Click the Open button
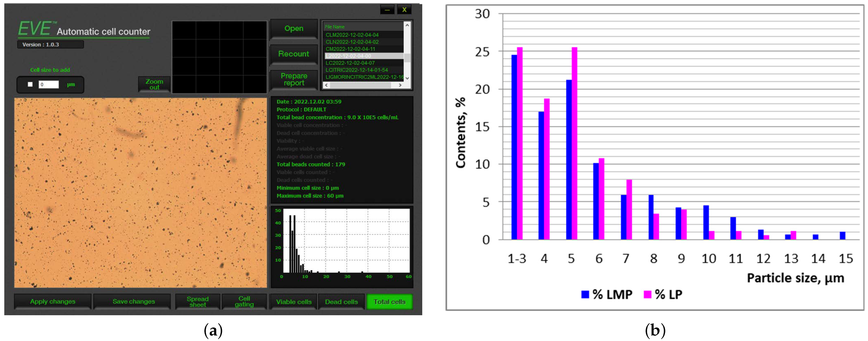 pos(293,29)
